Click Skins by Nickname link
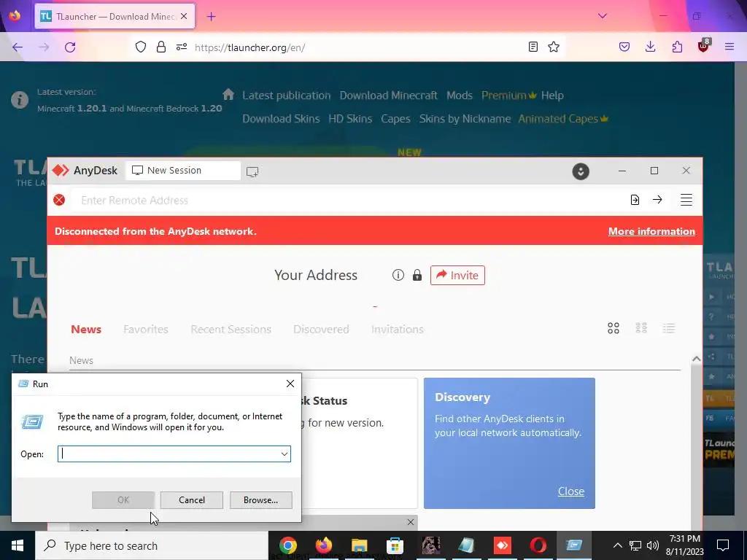The image size is (747, 560). 465,119
